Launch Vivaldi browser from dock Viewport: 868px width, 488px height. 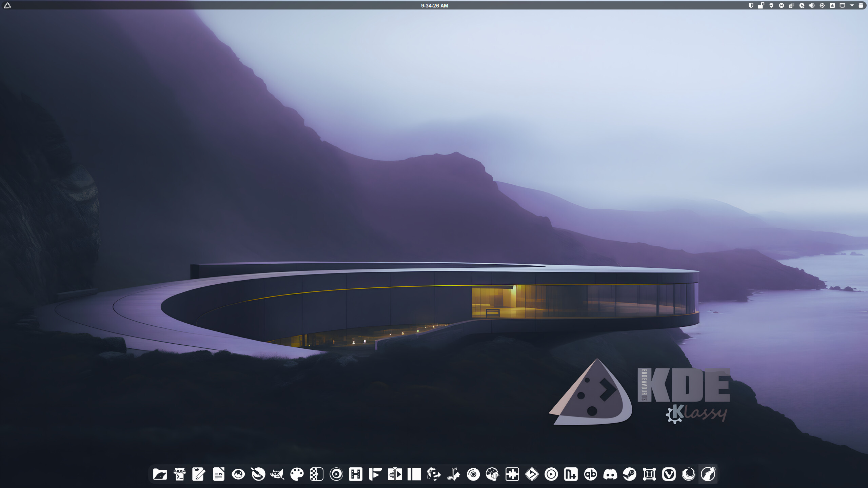coord(669,474)
